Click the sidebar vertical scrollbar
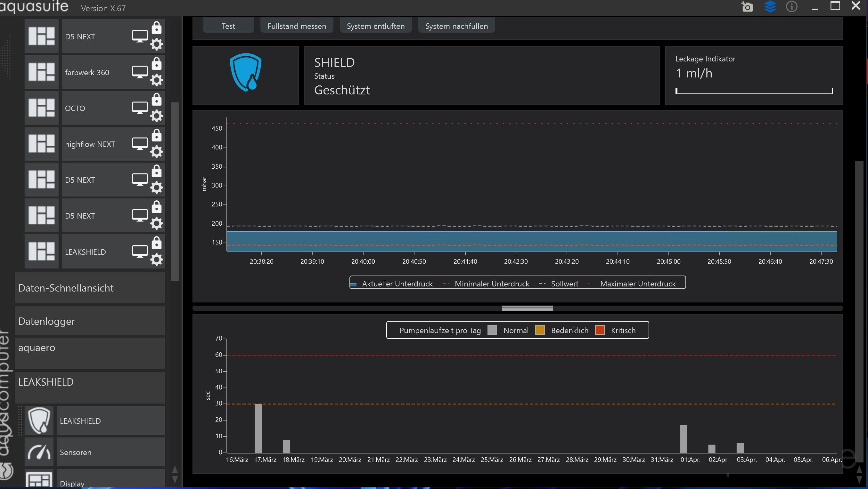Viewport: 868px width, 489px height. 175,191
